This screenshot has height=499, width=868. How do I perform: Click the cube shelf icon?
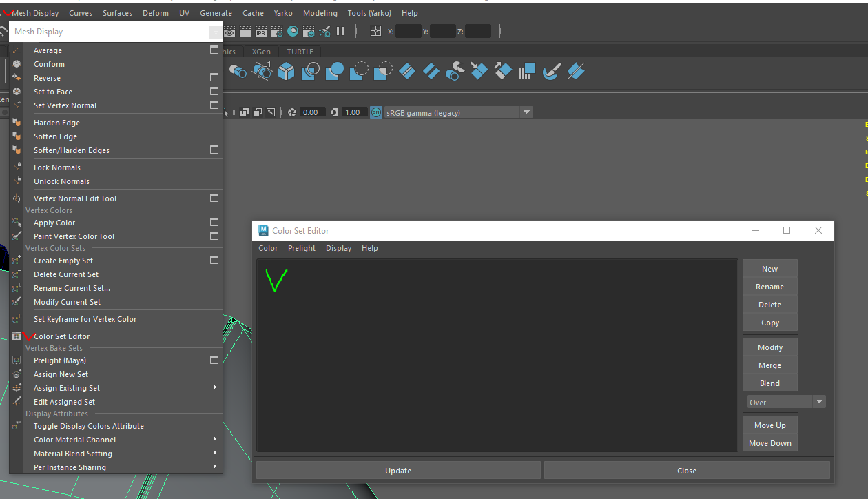287,71
